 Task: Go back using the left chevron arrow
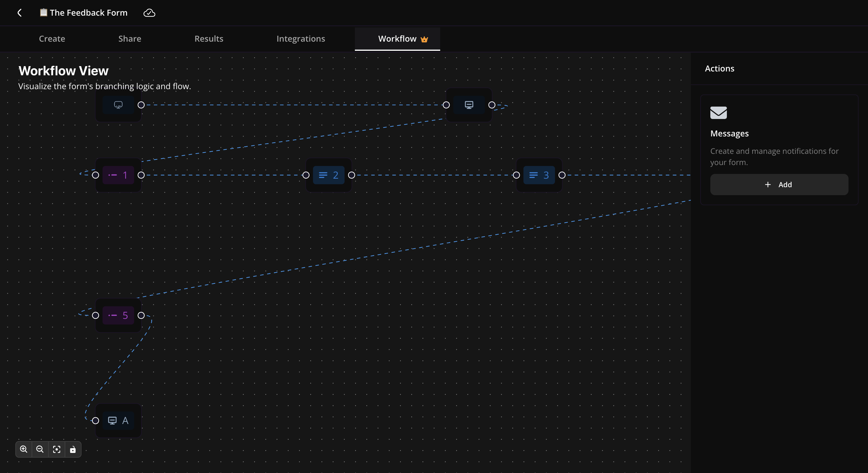pyautogui.click(x=19, y=13)
